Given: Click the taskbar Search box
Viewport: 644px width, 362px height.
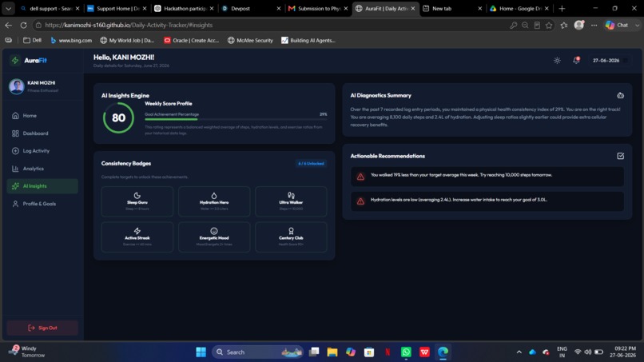Looking at the screenshot, I should [258, 352].
